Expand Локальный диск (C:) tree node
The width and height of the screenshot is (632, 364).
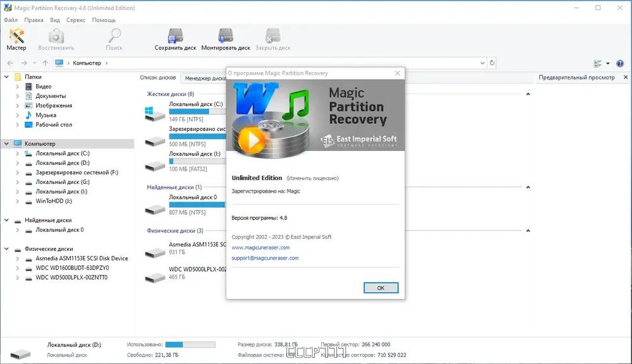(17, 153)
